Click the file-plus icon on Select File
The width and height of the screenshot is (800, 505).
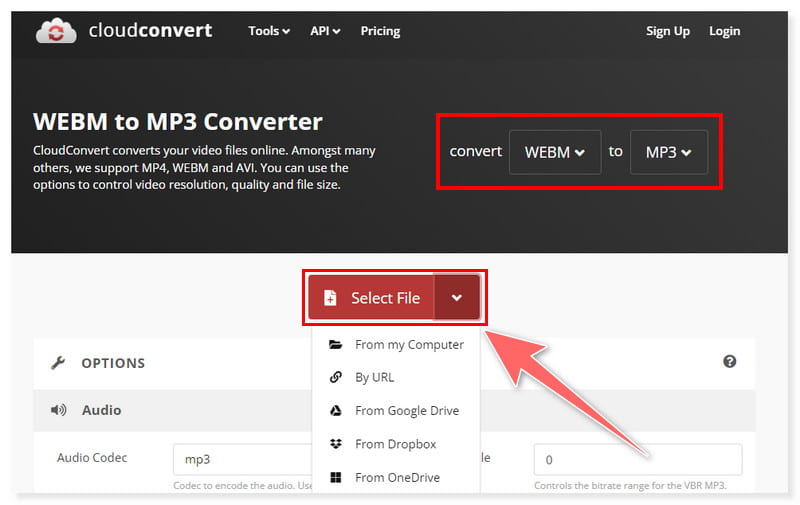coord(330,297)
